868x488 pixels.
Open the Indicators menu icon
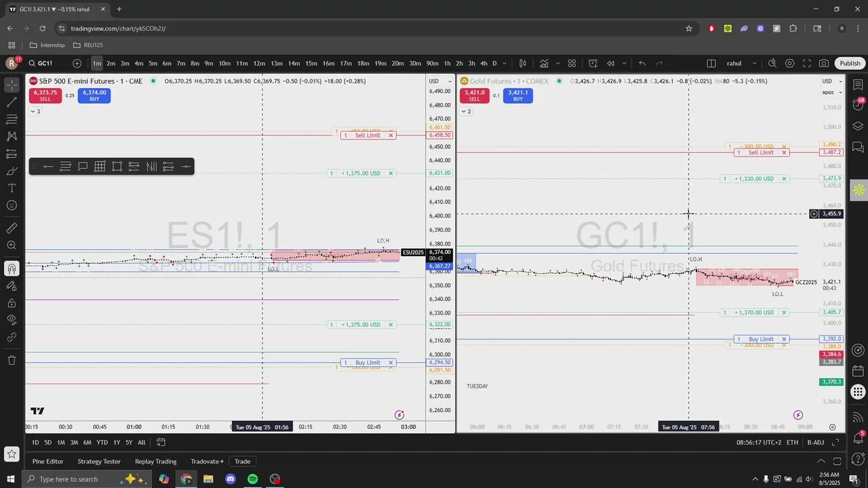coord(544,63)
